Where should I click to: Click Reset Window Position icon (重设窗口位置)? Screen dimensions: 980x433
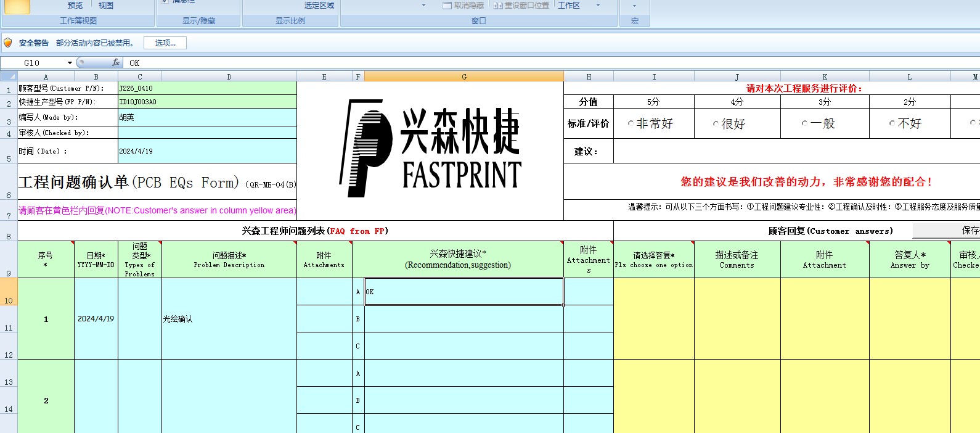pos(498,5)
